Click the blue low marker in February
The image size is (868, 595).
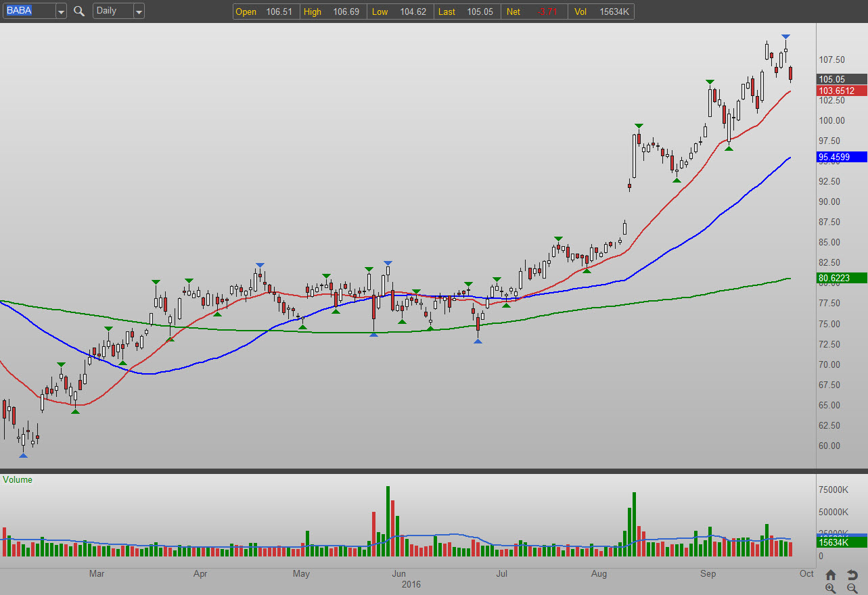point(24,455)
